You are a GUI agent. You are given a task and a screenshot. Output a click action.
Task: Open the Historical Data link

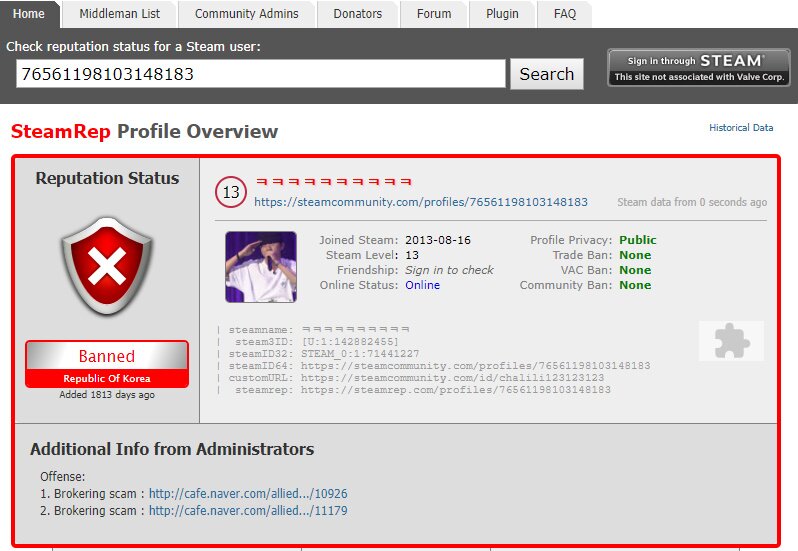[x=741, y=128]
